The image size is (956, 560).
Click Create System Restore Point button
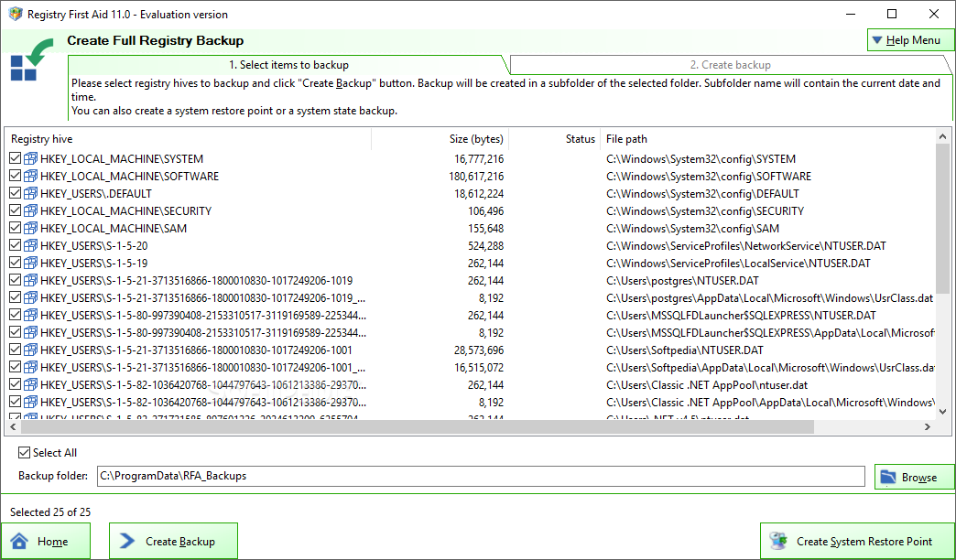pos(856,541)
